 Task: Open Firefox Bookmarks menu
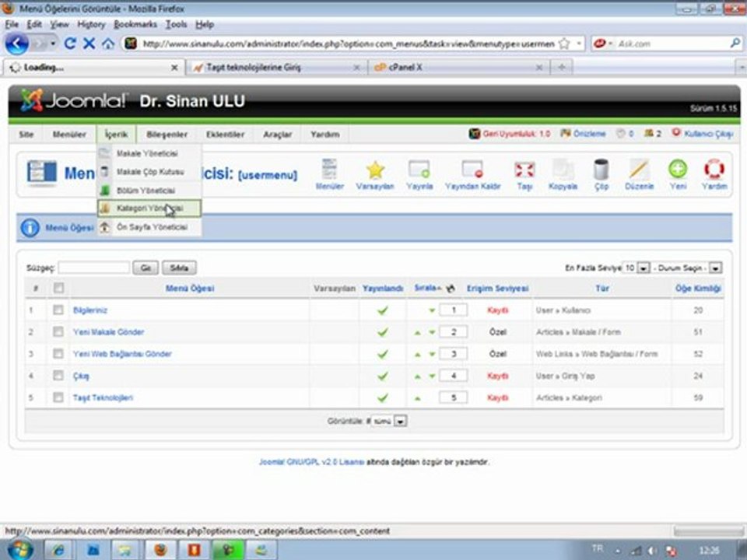[135, 24]
